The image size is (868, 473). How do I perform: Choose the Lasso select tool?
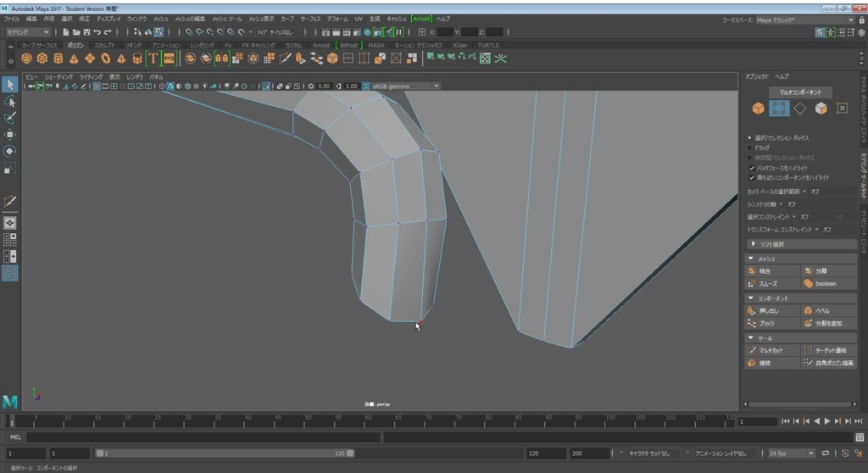click(10, 102)
